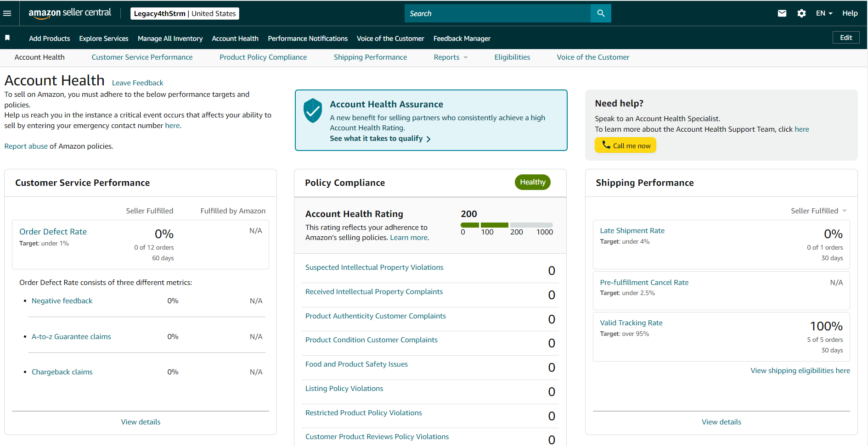Click the Account Health Rating progress bar
Viewport: 868px width, 446px height.
(x=507, y=225)
